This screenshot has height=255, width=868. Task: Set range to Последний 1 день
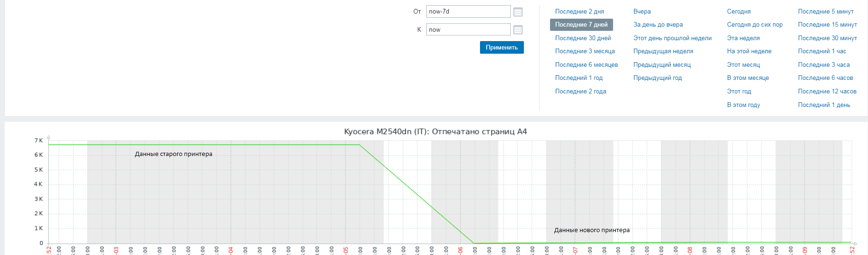click(x=824, y=105)
